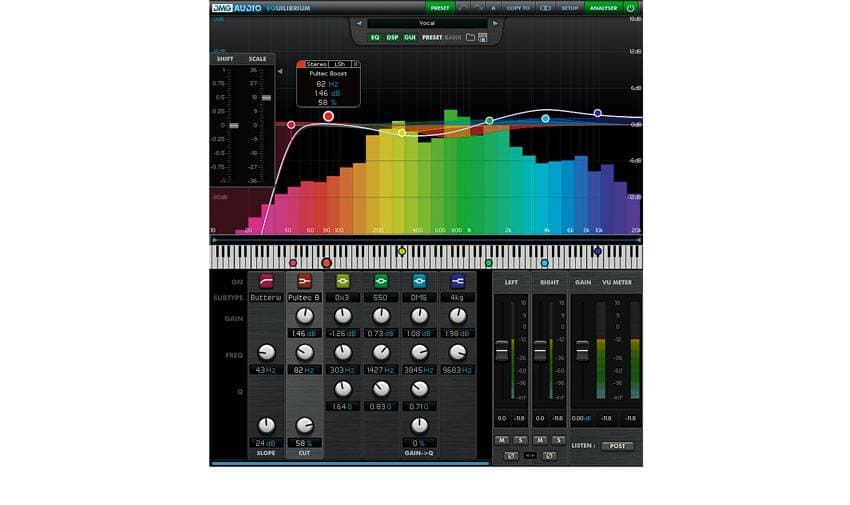Toggle the plugin power bypass icon
The image size is (850, 505).
tap(630, 8)
